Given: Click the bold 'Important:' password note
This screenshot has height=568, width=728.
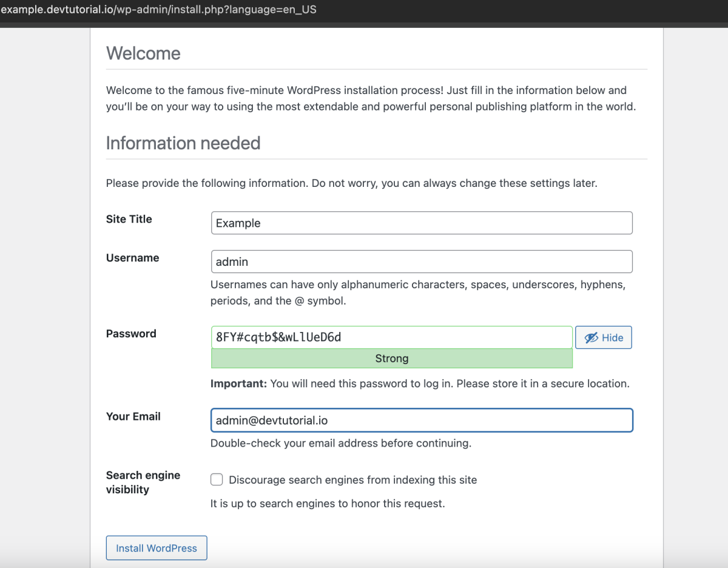Looking at the screenshot, I should [238, 384].
